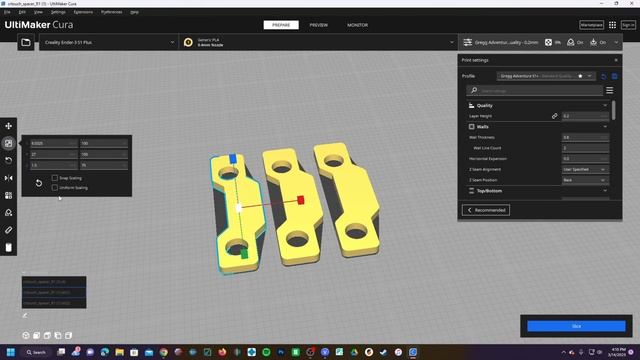Viewport: 640px width, 360px height.
Task: Click the taskbar Search box
Action: pyautogui.click(x=36, y=352)
